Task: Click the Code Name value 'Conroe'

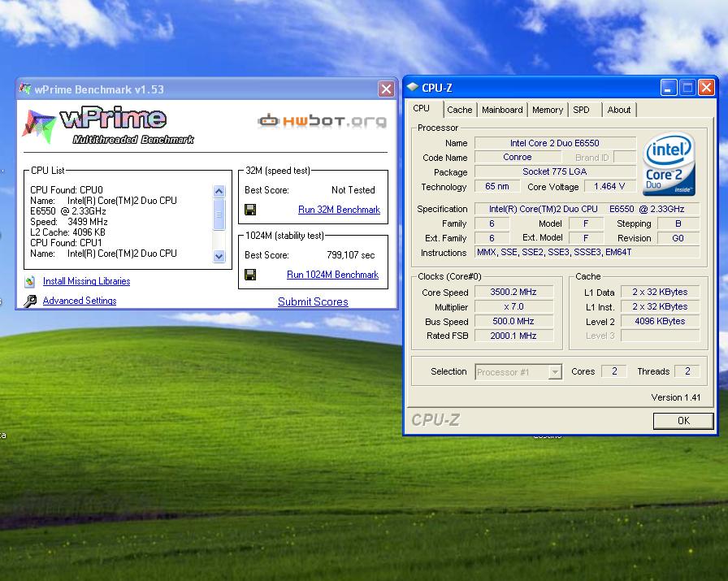Action: coord(518,157)
